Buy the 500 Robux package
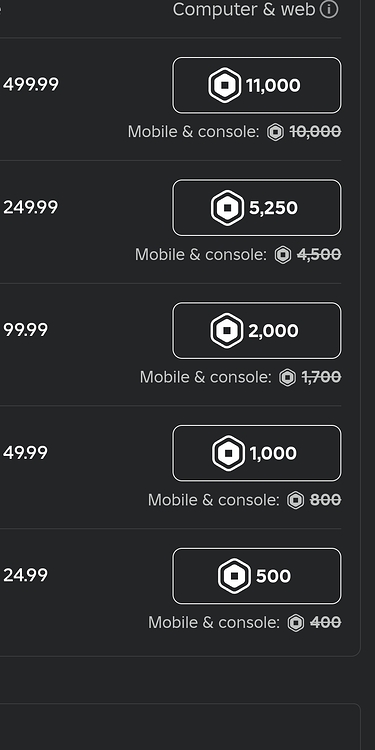 point(257,576)
